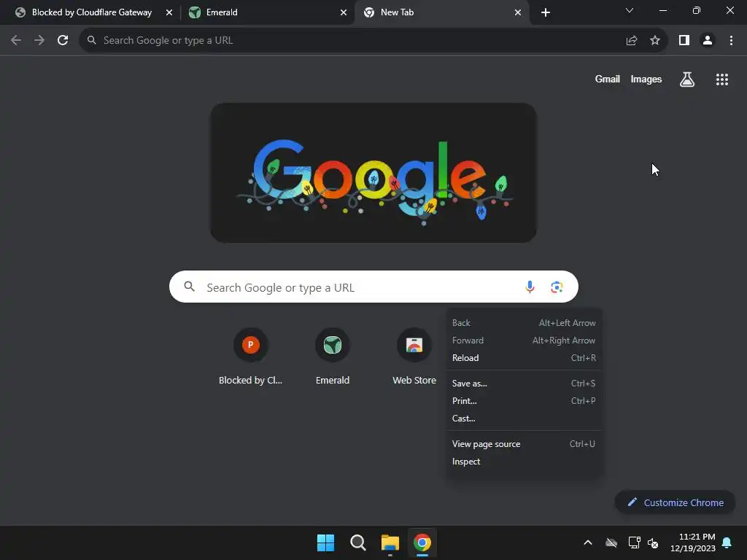Bookmark this tab with the star icon
This screenshot has width=747, height=560.
point(655,41)
